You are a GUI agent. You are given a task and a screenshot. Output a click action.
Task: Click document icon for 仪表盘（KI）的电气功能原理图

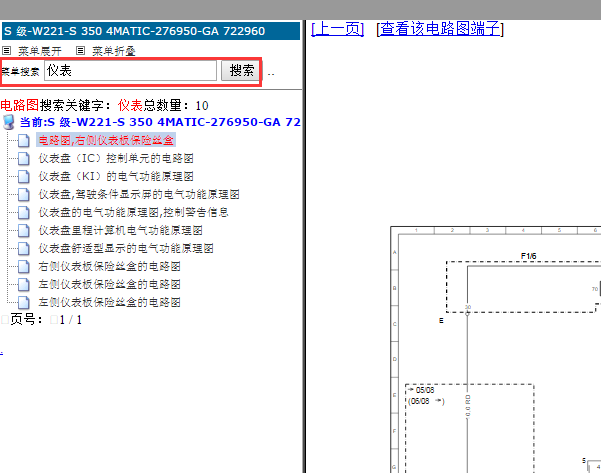[x=23, y=176]
